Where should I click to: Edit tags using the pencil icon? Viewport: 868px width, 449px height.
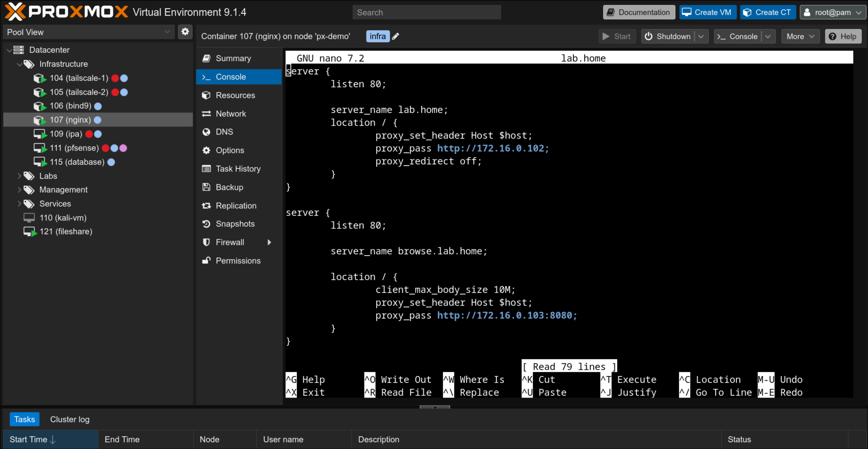(395, 36)
